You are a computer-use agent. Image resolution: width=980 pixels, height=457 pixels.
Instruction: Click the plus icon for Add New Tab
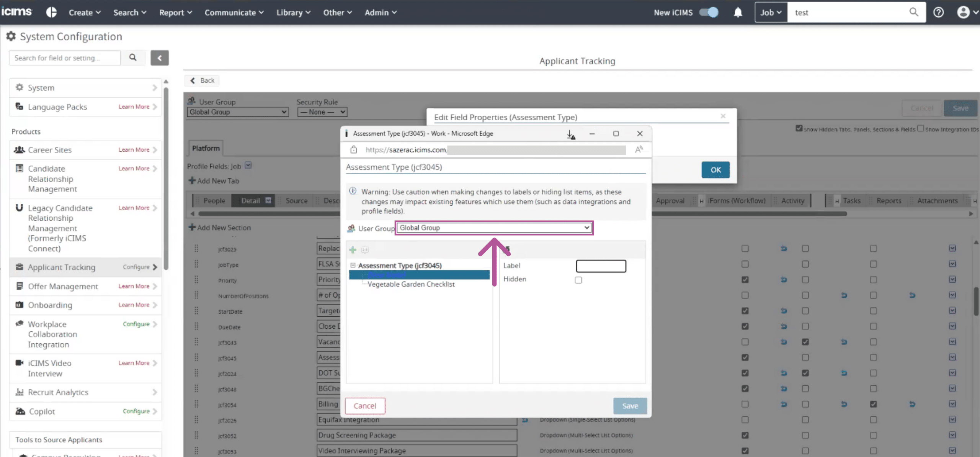coord(192,180)
